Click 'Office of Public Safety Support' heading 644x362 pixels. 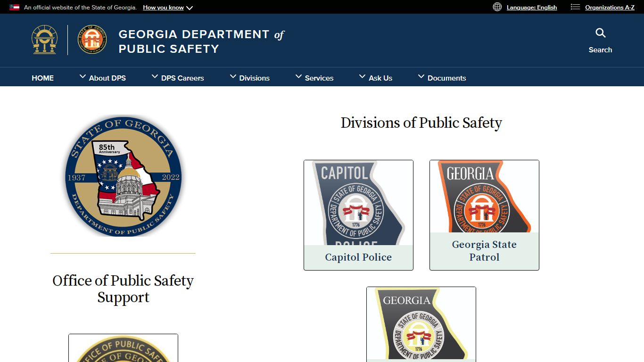click(x=123, y=289)
